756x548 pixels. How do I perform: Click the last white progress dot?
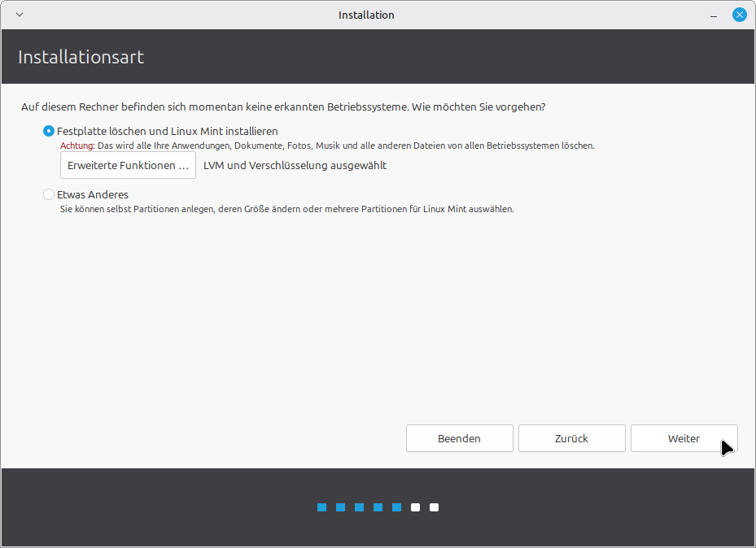[434, 507]
